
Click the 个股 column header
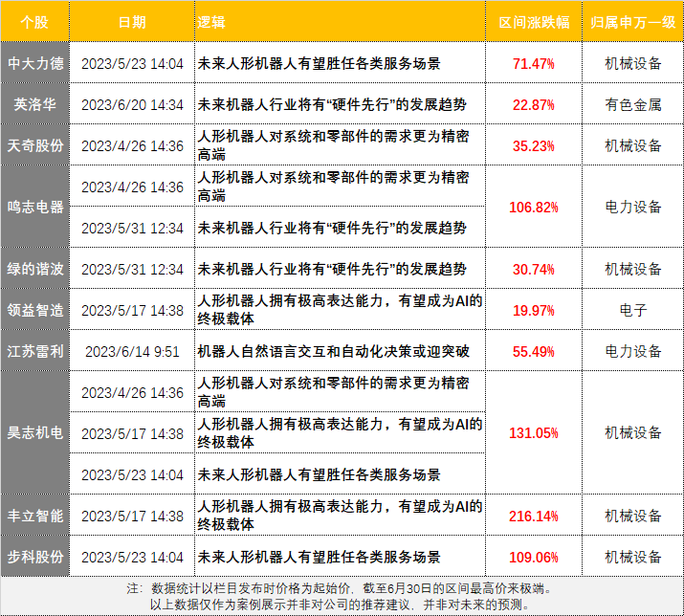35,21
